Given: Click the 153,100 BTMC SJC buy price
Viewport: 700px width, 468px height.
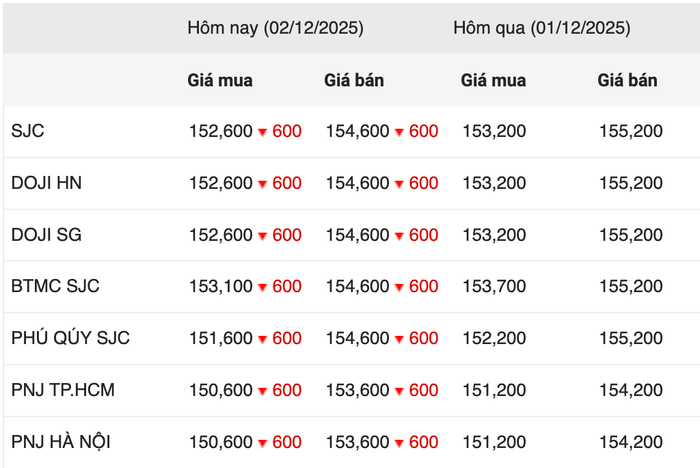Looking at the screenshot, I should click(x=221, y=286).
